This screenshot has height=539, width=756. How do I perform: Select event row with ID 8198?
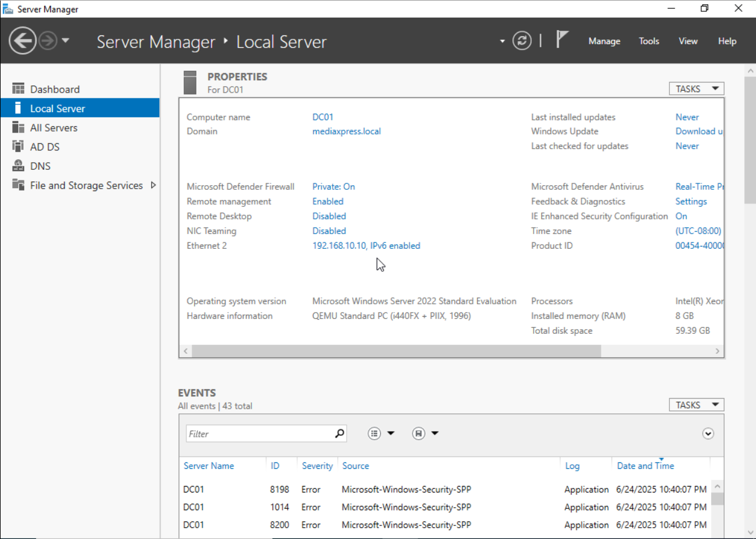click(445, 489)
